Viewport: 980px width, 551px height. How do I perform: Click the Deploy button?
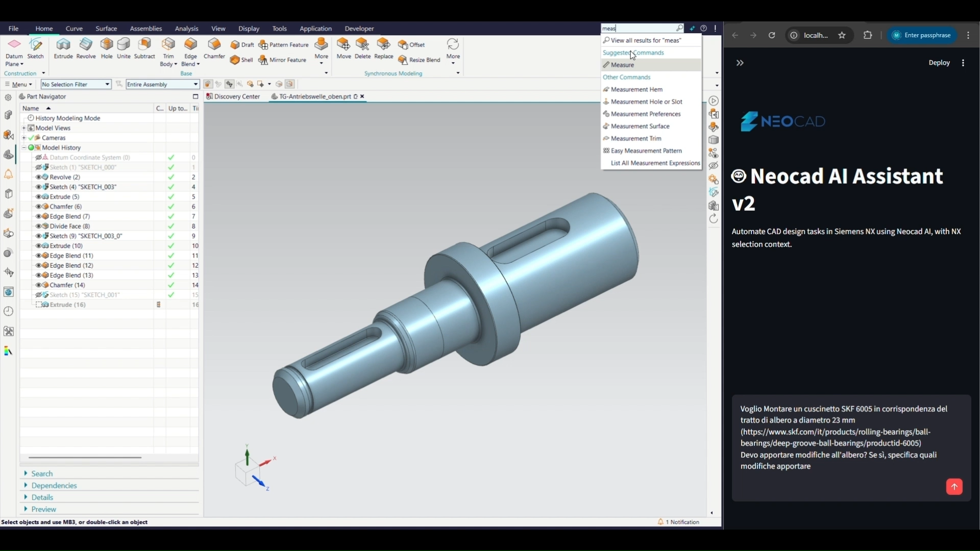point(939,63)
